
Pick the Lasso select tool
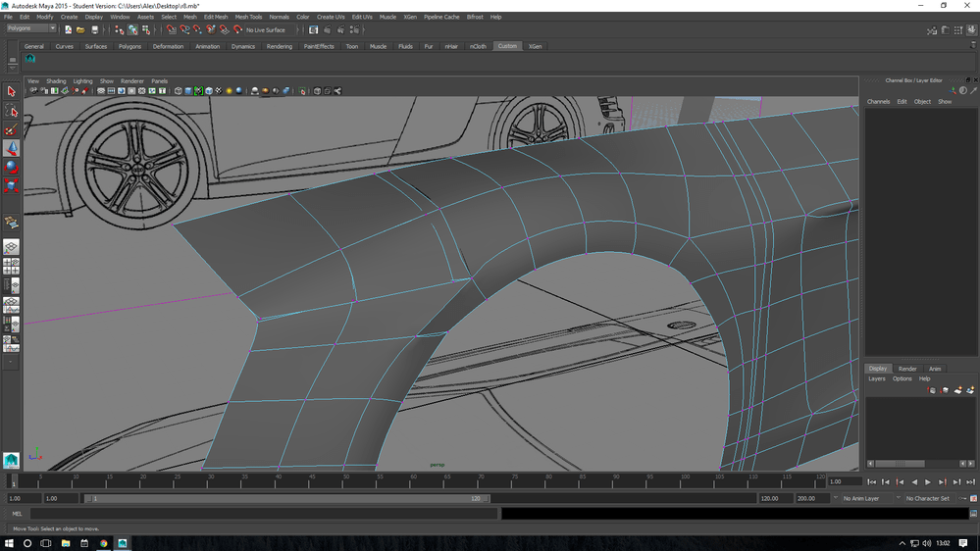coord(11,112)
